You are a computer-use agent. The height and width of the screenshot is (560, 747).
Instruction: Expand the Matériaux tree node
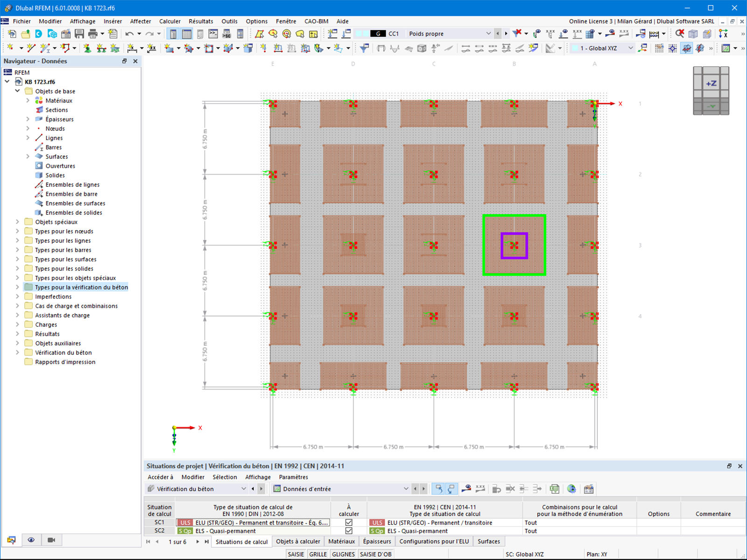pyautogui.click(x=28, y=100)
